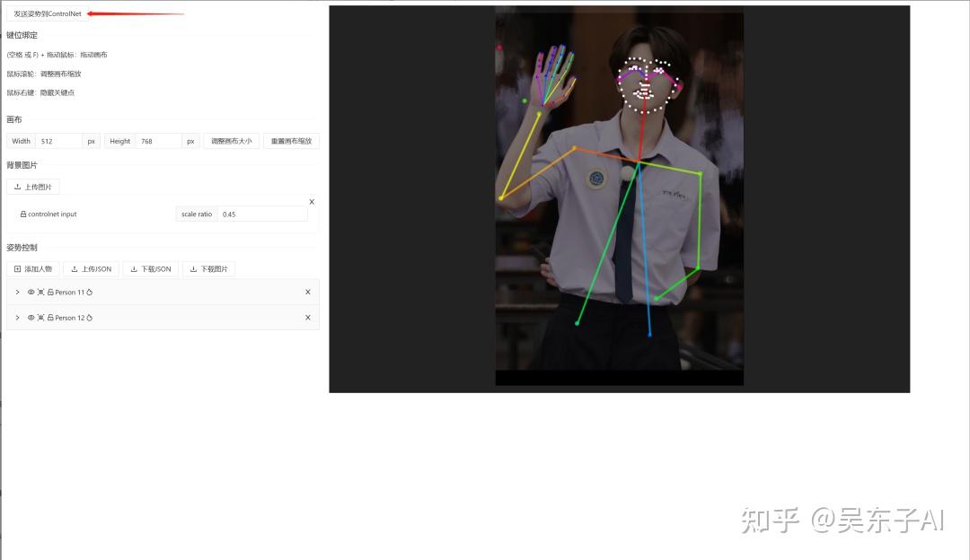Click the download icon on the 下载图片 button
Screen dimensions: 970x560
tap(193, 268)
